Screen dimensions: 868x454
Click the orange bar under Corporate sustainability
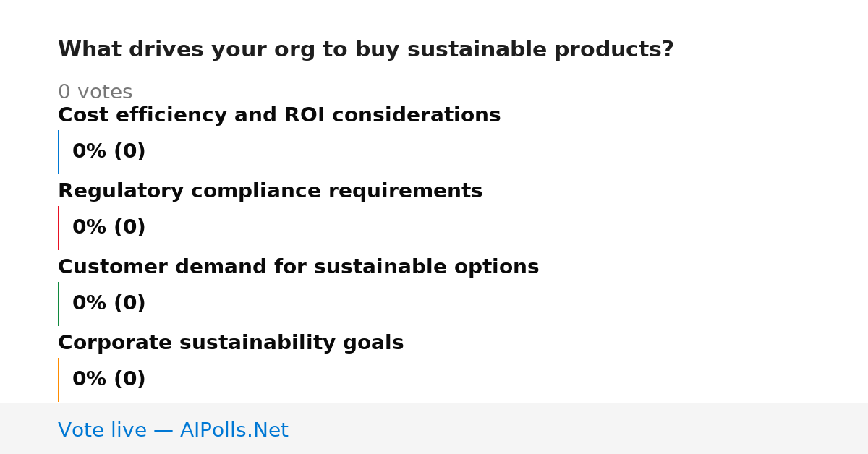tap(58, 380)
